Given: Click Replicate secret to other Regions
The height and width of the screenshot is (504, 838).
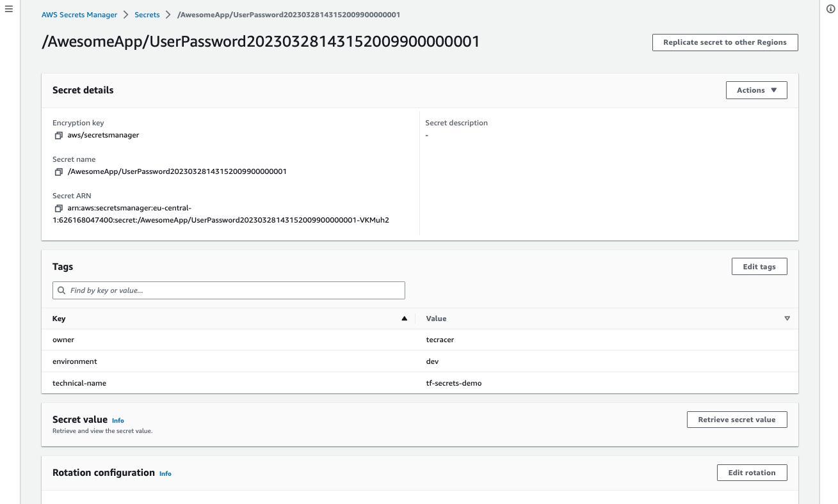Looking at the screenshot, I should (725, 42).
